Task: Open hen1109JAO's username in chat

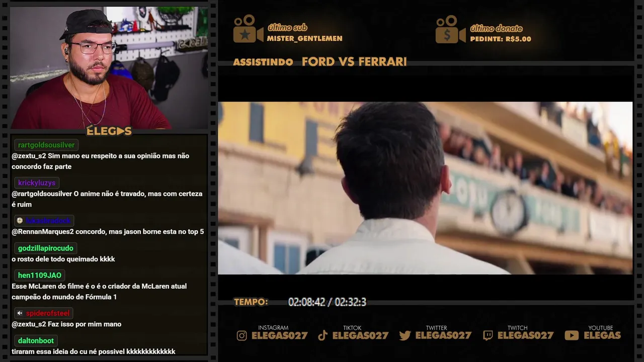Action: point(40,276)
